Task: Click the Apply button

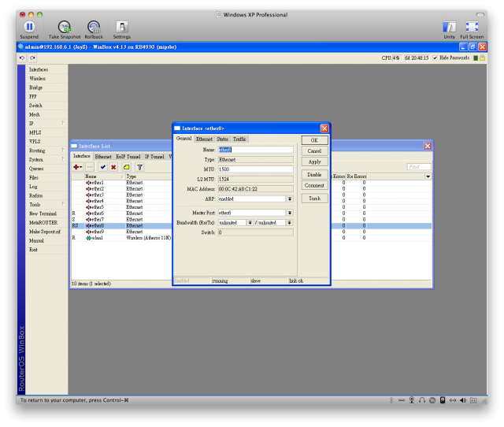Action: click(314, 162)
